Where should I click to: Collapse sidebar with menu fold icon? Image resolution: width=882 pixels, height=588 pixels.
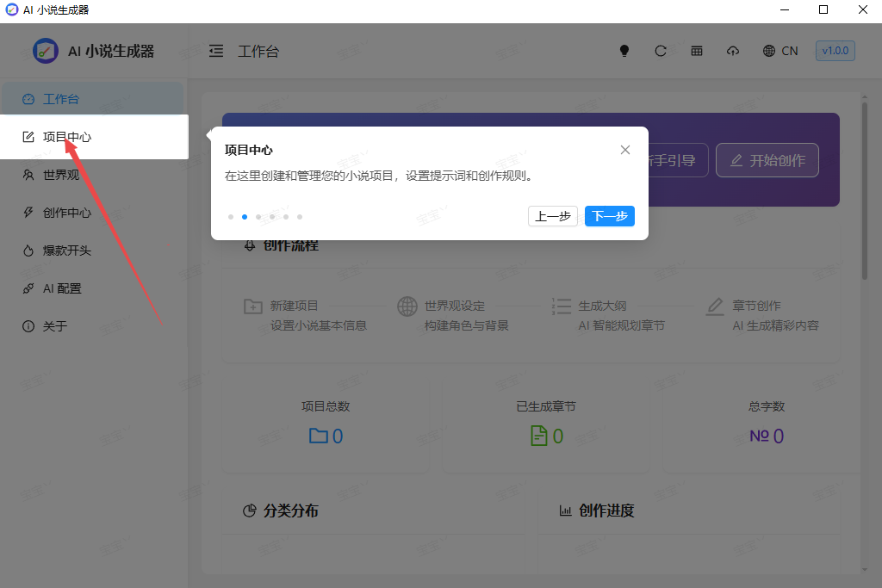[x=216, y=51]
